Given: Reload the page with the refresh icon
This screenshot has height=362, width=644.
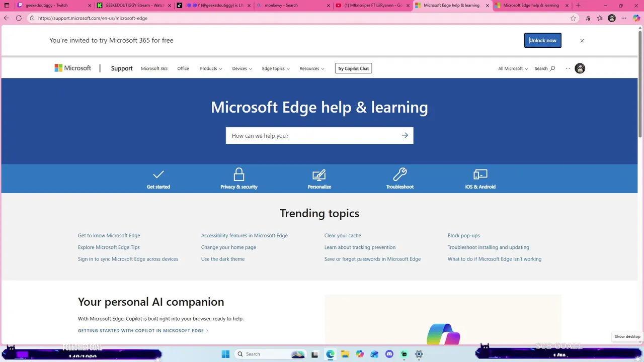Looking at the screenshot, I should click(x=19, y=18).
